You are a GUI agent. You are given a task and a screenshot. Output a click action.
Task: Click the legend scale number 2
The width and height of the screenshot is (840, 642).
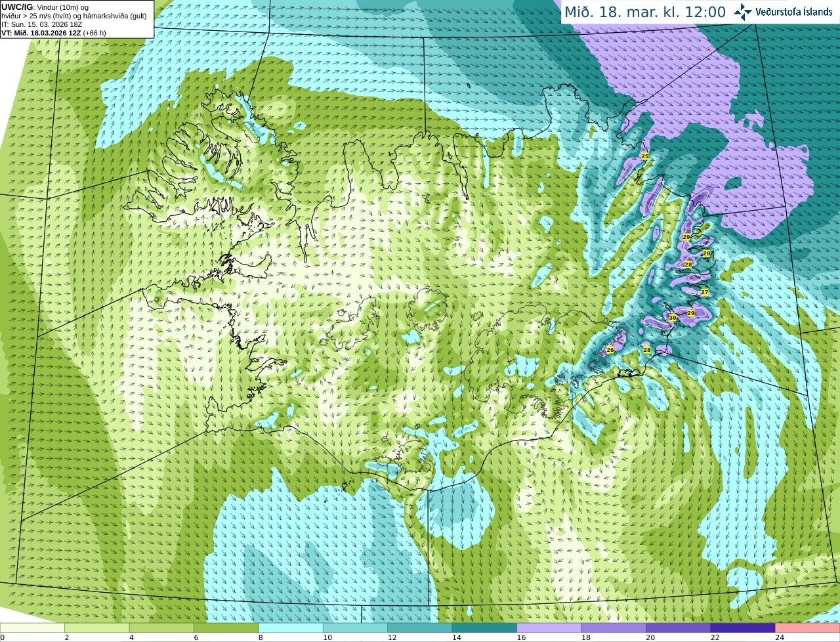pyautogui.click(x=67, y=637)
